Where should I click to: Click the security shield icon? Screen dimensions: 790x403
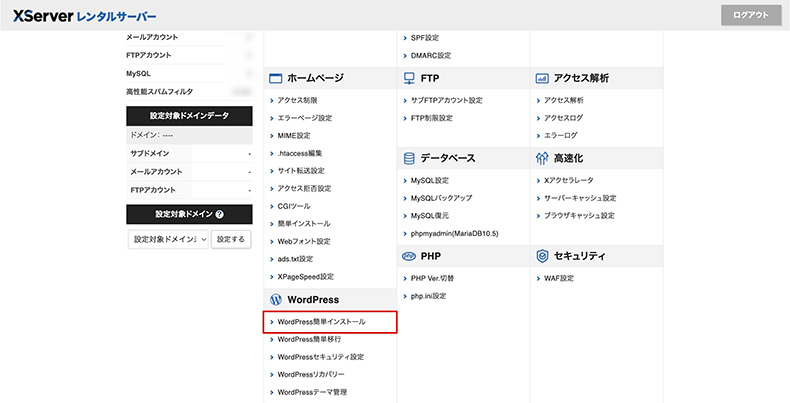(x=542, y=256)
